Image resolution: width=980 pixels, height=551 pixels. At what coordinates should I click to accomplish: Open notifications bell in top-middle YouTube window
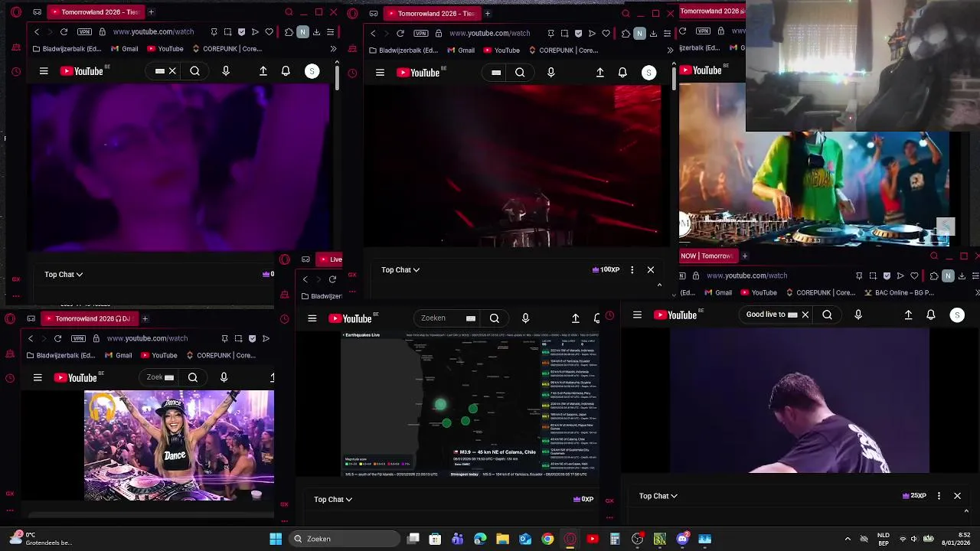(x=622, y=73)
